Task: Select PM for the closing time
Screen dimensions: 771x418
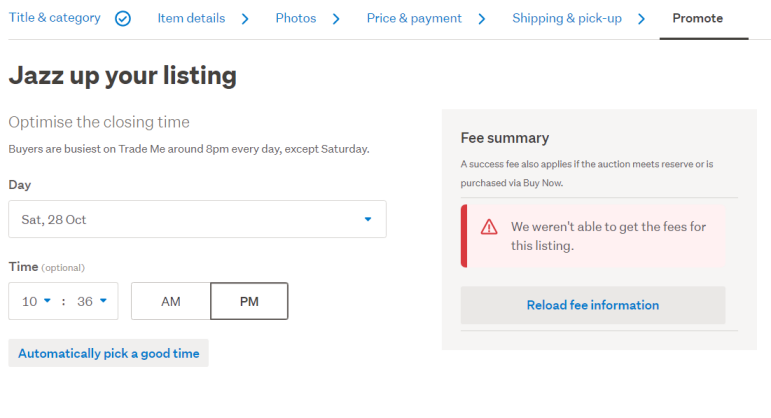Action: pyautogui.click(x=249, y=301)
